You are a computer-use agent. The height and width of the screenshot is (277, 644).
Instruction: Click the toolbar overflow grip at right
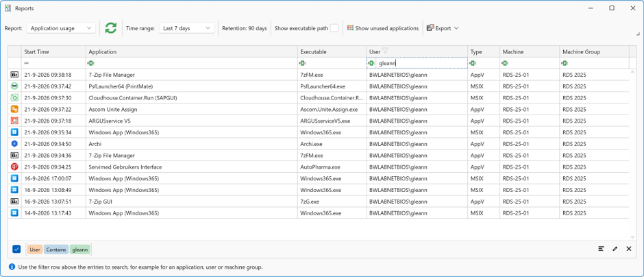tap(638, 34)
